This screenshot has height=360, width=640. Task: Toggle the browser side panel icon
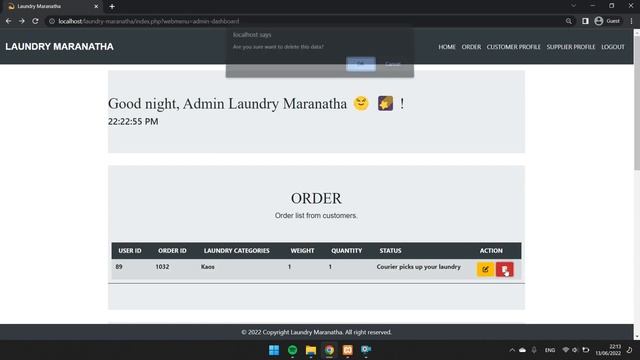click(x=585, y=21)
